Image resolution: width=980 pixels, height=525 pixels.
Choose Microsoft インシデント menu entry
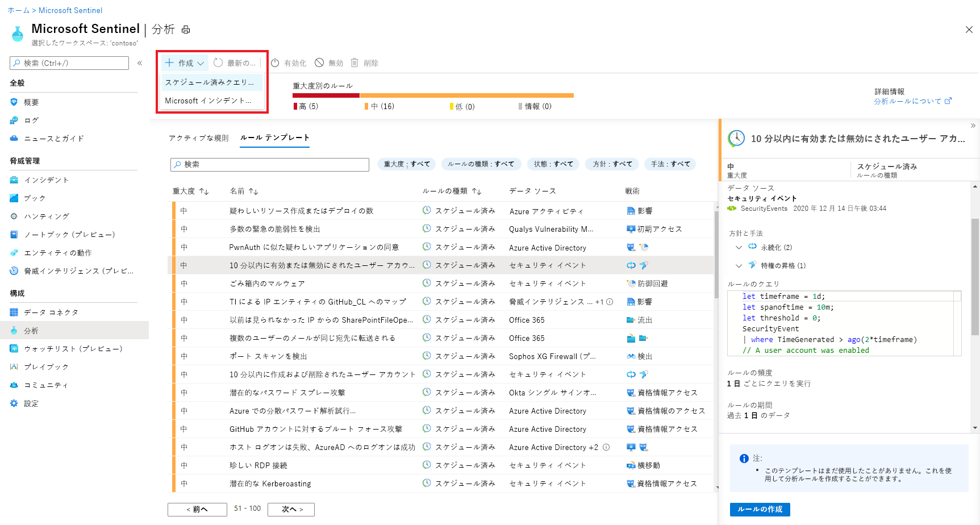pyautogui.click(x=211, y=101)
